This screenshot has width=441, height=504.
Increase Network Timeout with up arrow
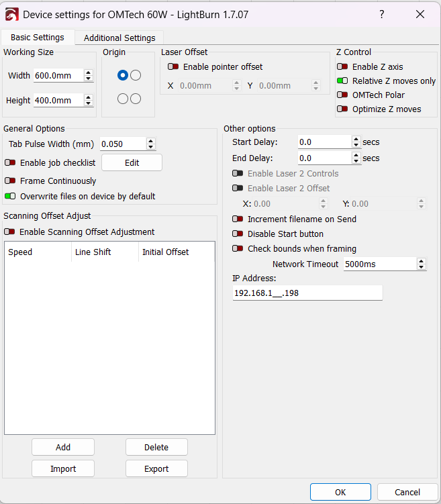(422, 261)
